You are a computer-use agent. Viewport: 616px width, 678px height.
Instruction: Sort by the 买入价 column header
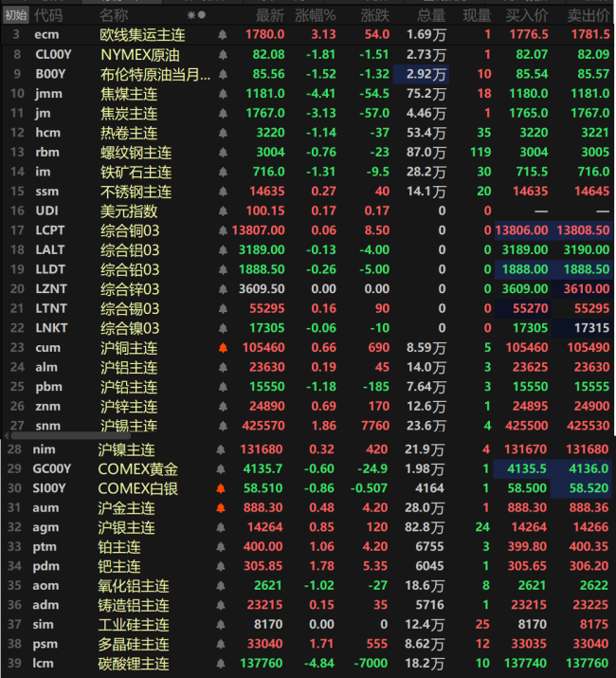click(527, 15)
